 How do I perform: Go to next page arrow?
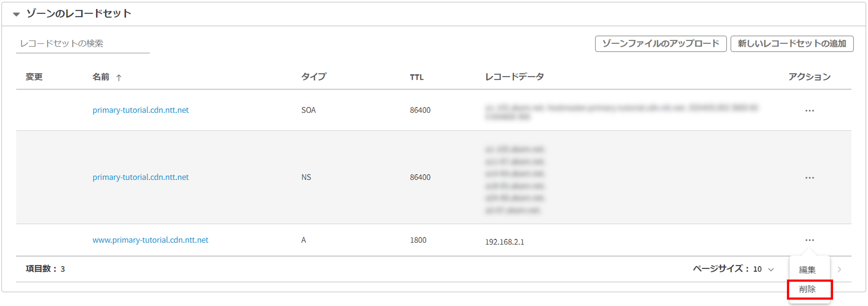click(839, 269)
